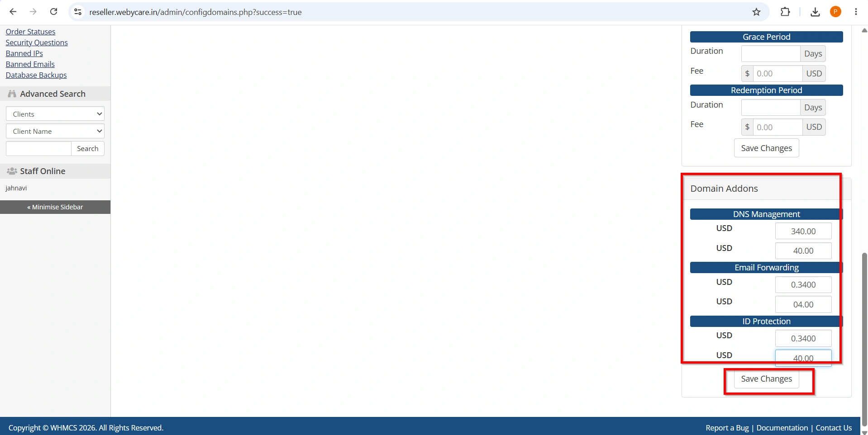Viewport: 868px width, 435px height.
Task: Click the DNS Management header bar
Action: tap(766, 214)
